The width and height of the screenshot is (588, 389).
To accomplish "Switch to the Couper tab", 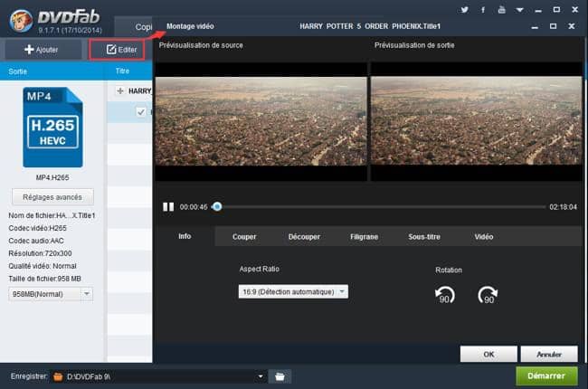I will coord(244,237).
